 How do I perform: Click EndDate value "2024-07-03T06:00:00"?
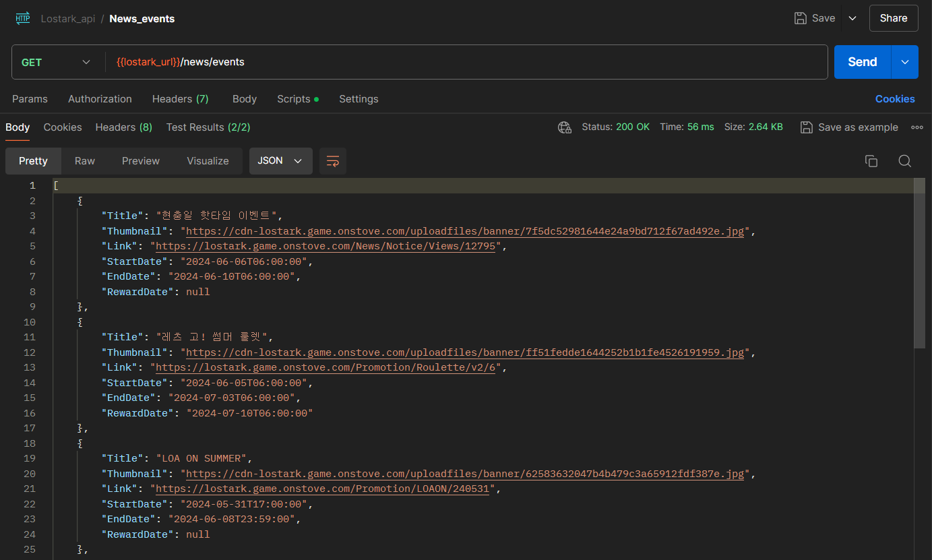tap(231, 398)
